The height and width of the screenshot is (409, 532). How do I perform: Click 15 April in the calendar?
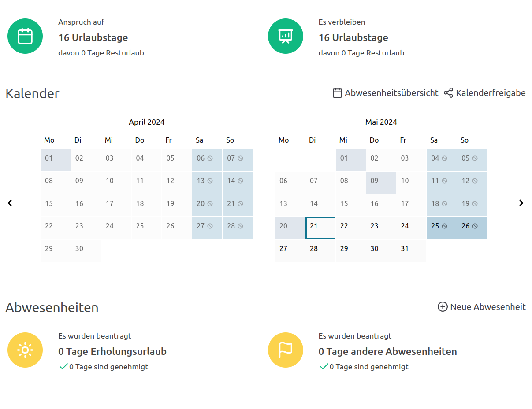56,205
